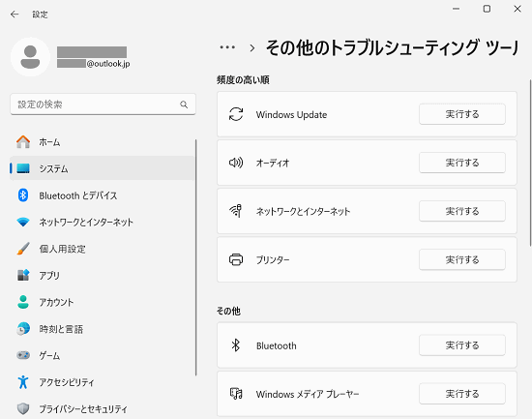Click the オーディオ speaker icon
Screen dimensions: 532x419
236,163
